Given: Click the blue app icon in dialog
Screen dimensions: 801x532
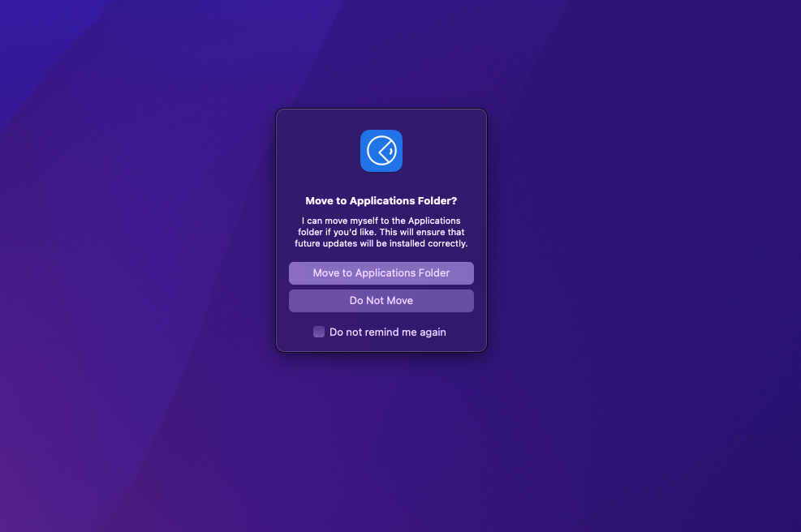Looking at the screenshot, I should point(381,151).
